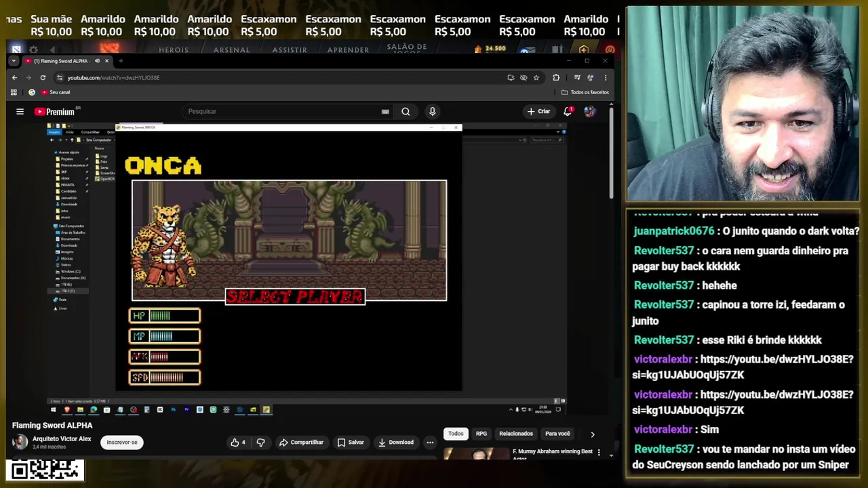The image size is (868, 488).
Task: Mute the tab via its speaker icon
Action: (x=97, y=61)
